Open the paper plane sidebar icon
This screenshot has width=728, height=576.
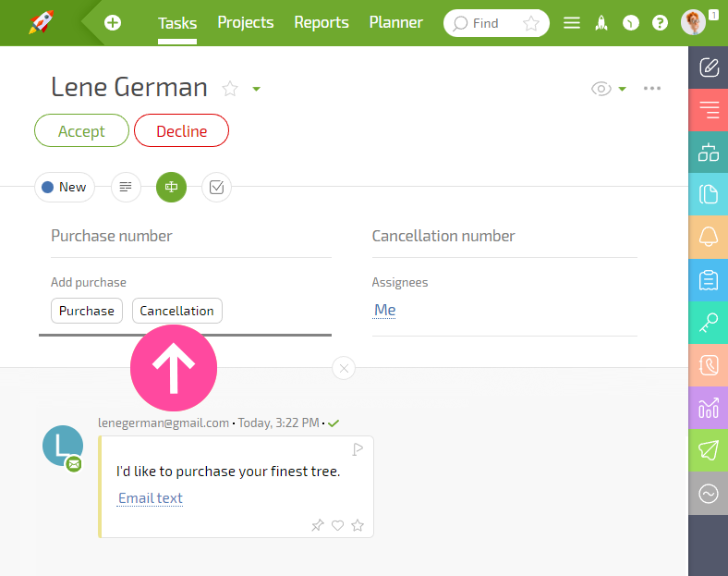[708, 450]
